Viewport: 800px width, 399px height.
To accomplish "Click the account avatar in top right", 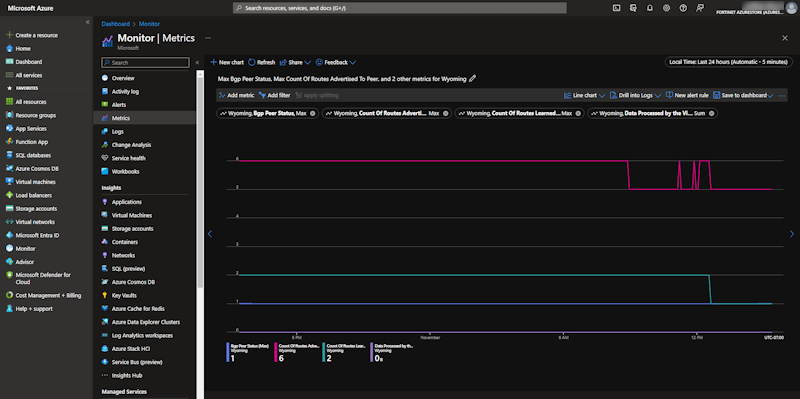I will click(x=790, y=8).
